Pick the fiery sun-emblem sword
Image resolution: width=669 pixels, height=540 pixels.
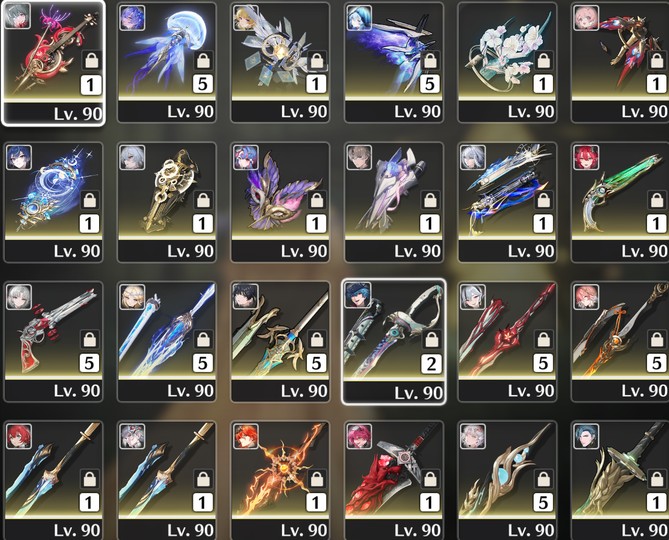280,480
